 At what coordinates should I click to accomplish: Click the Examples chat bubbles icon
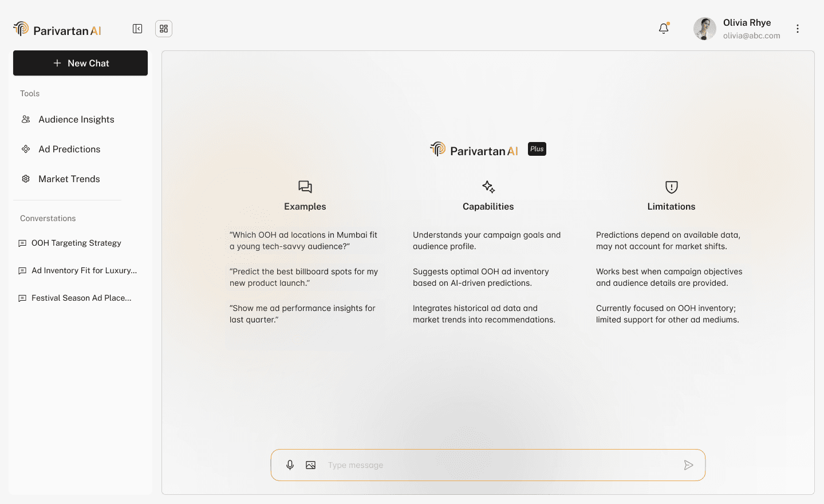[x=305, y=187]
